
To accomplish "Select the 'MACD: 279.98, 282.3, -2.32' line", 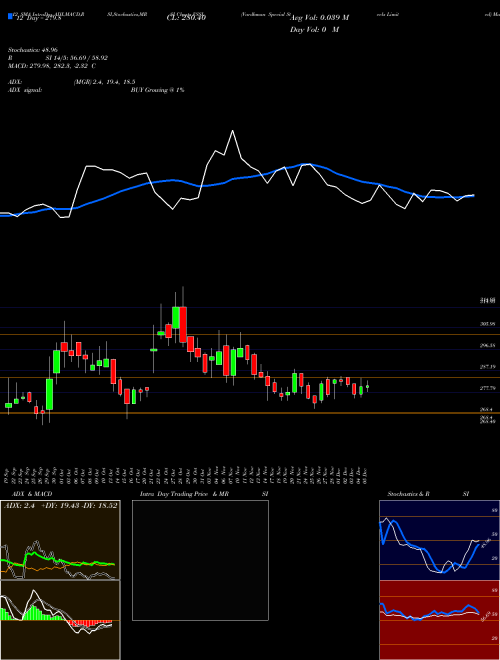I will (x=49, y=66).
